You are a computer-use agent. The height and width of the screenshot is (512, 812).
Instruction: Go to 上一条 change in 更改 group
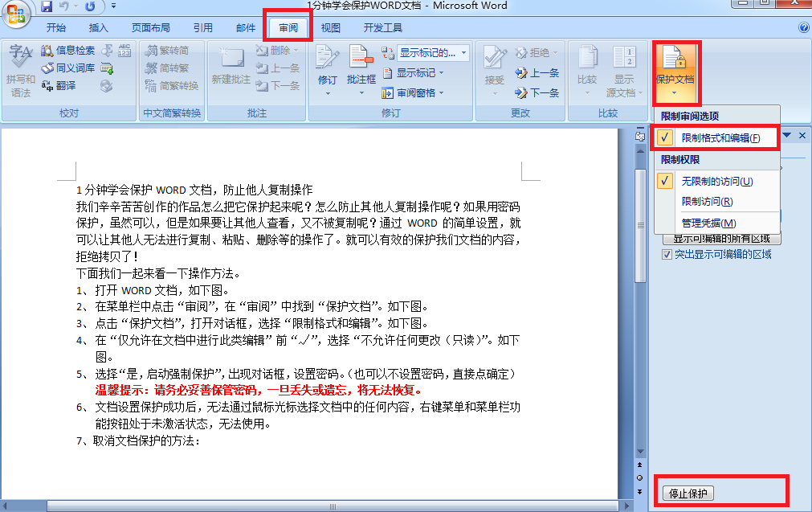[x=537, y=73]
